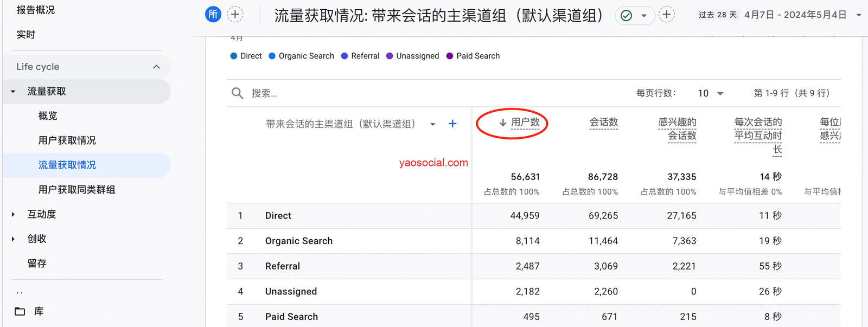Open the 库 library folder icon
Screen dimensions: 868x327
pyautogui.click(x=20, y=311)
